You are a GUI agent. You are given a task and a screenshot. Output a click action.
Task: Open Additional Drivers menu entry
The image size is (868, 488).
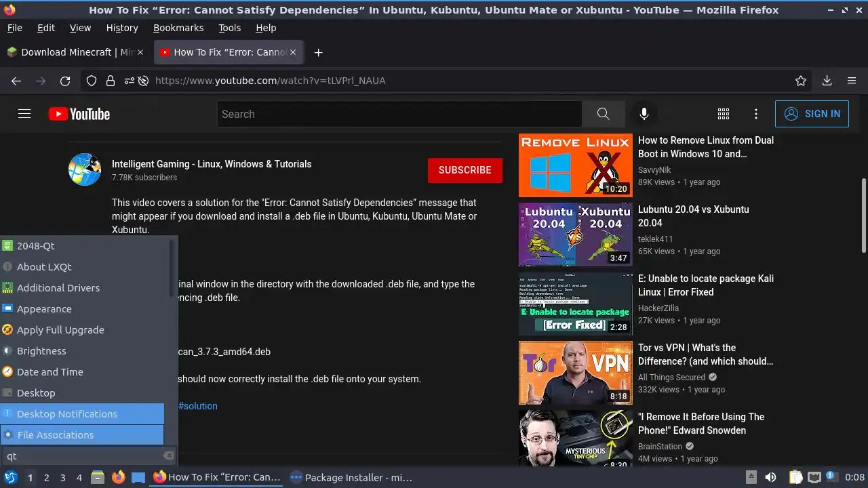[x=83, y=288]
